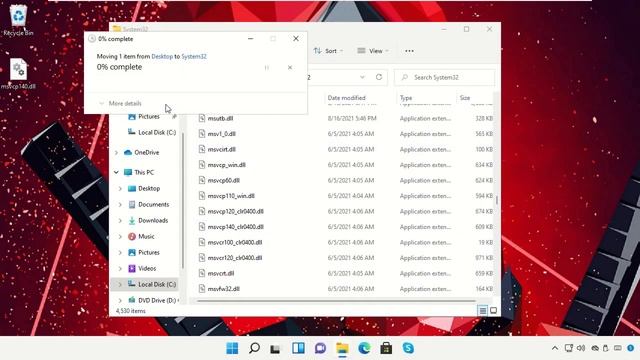
Task: Expand the Music node under This PC
Action: (120, 236)
